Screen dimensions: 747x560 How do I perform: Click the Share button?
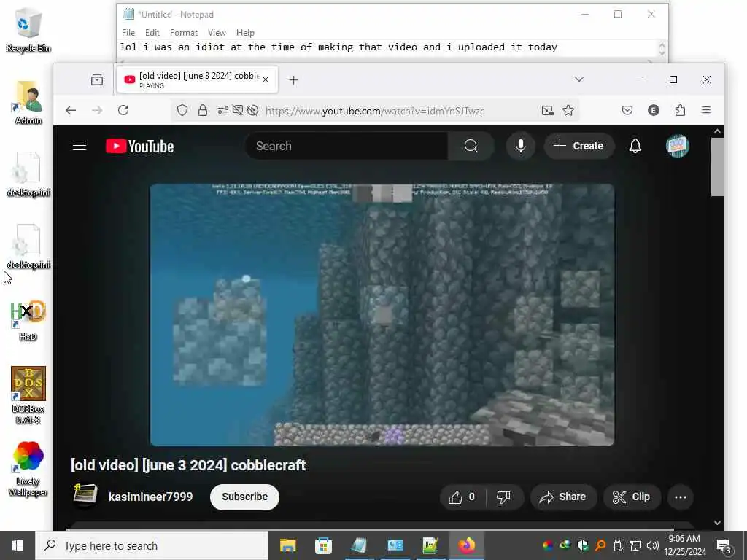(x=562, y=497)
